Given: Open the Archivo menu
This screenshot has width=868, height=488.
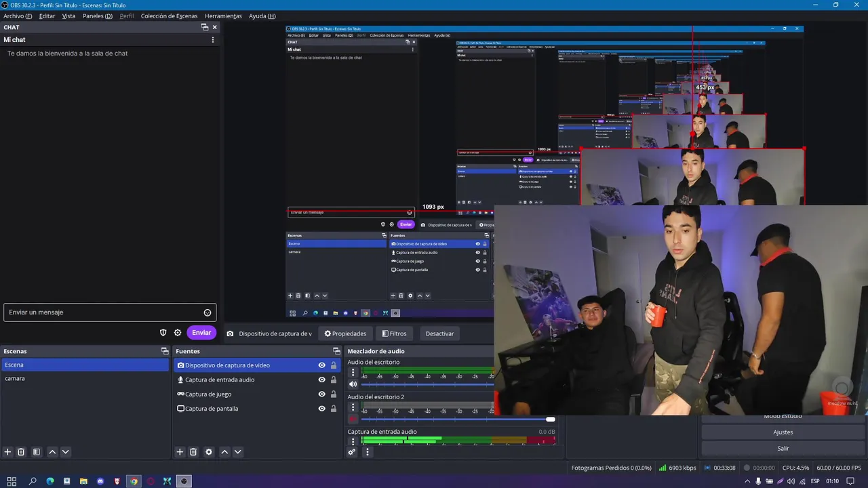Looking at the screenshot, I should (18, 16).
